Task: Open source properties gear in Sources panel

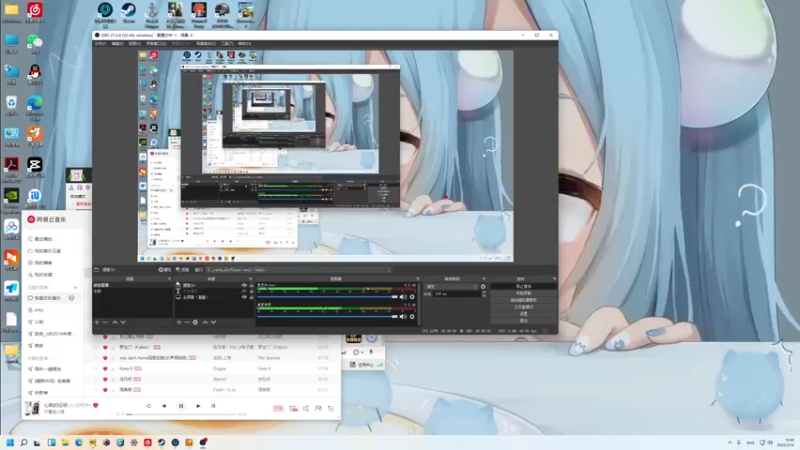Action: [x=195, y=322]
